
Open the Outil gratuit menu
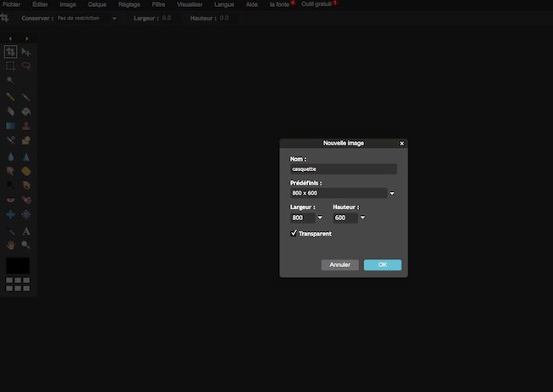click(318, 4)
